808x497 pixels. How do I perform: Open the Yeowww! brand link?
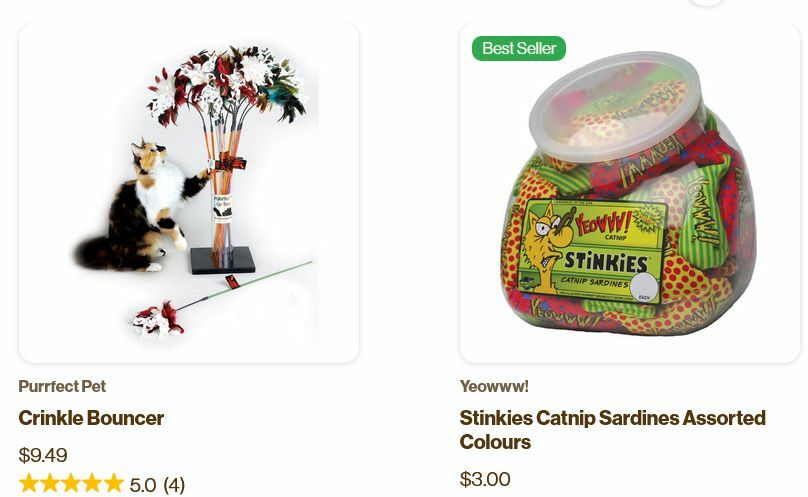pos(494,386)
